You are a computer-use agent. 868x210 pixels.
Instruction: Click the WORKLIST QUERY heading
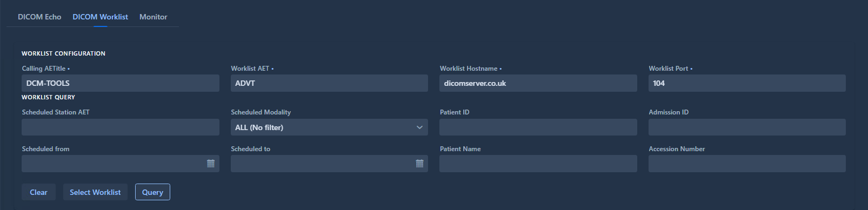(48, 97)
